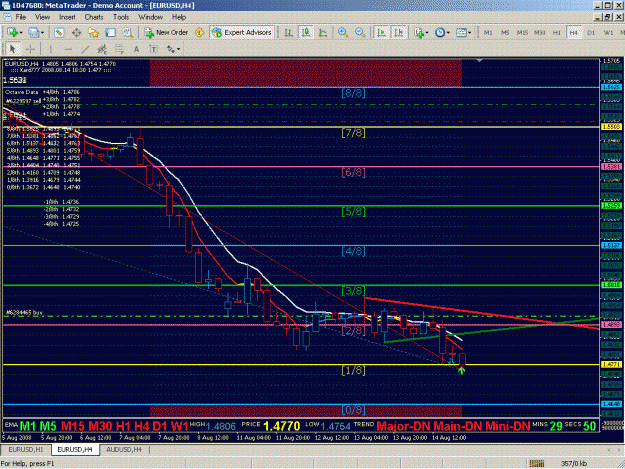Open the Insert menu
Screen dimensions: 625x469
click(67, 17)
